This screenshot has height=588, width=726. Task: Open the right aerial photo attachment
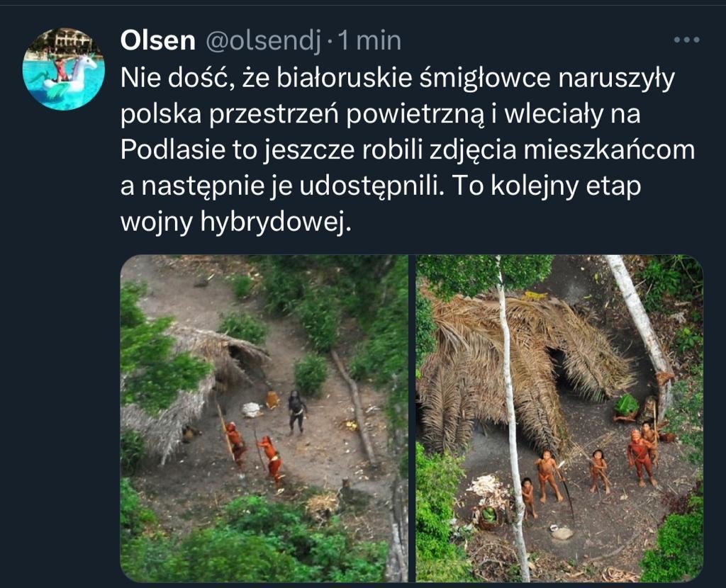click(x=559, y=418)
